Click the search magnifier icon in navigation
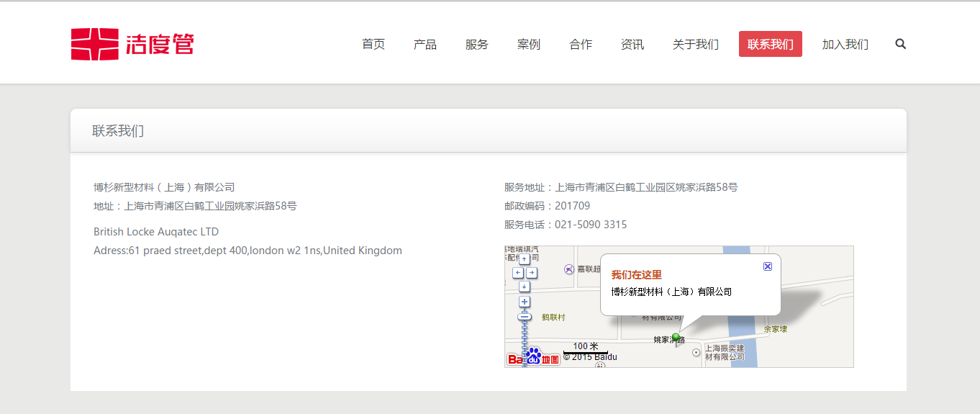The width and height of the screenshot is (980, 414). pyautogui.click(x=900, y=44)
